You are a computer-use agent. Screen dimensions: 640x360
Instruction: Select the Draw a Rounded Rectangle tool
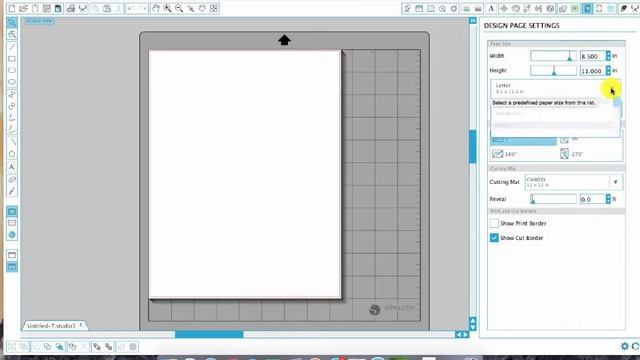[x=12, y=70]
